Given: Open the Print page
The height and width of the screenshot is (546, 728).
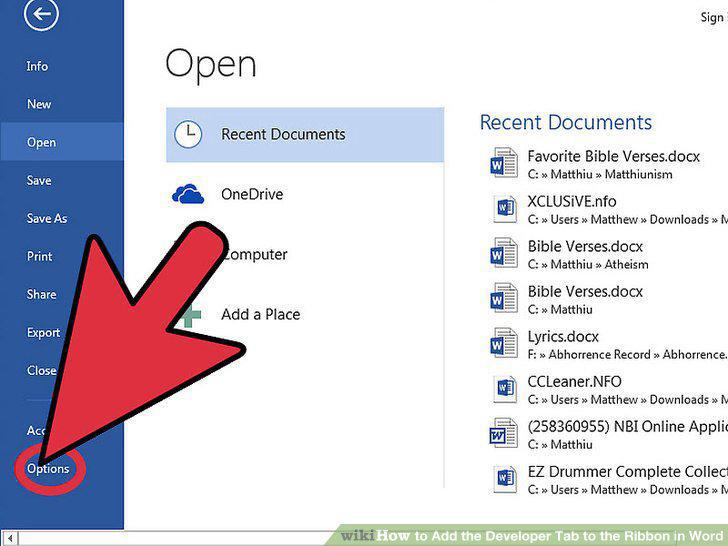Looking at the screenshot, I should (x=39, y=256).
